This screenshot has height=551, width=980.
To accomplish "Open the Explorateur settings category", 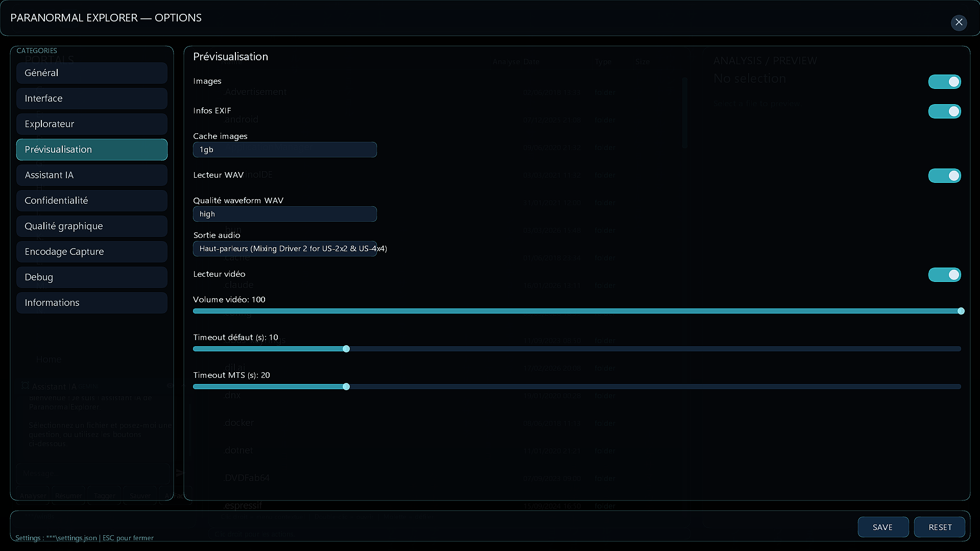I will (92, 124).
